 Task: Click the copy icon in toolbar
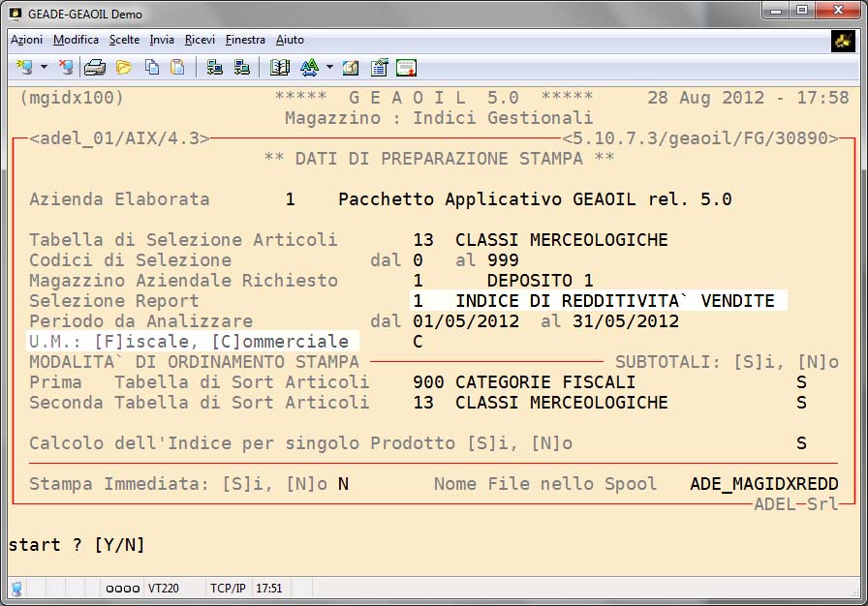tap(152, 68)
